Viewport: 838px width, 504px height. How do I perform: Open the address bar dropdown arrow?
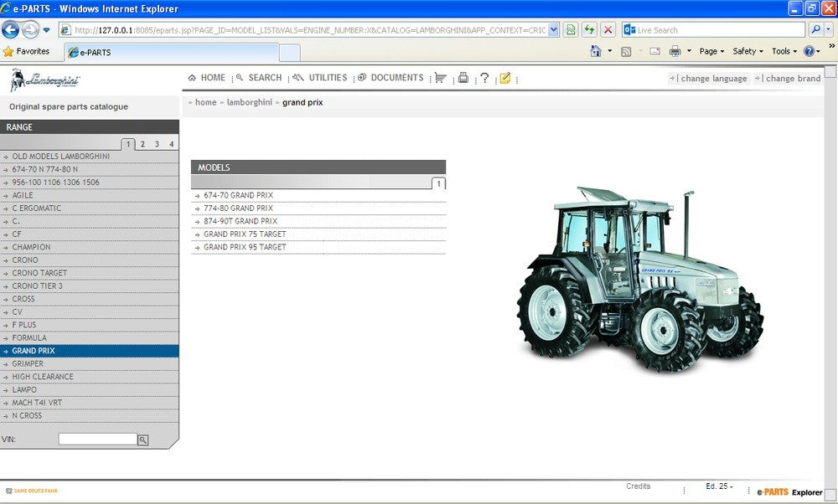tap(553, 30)
